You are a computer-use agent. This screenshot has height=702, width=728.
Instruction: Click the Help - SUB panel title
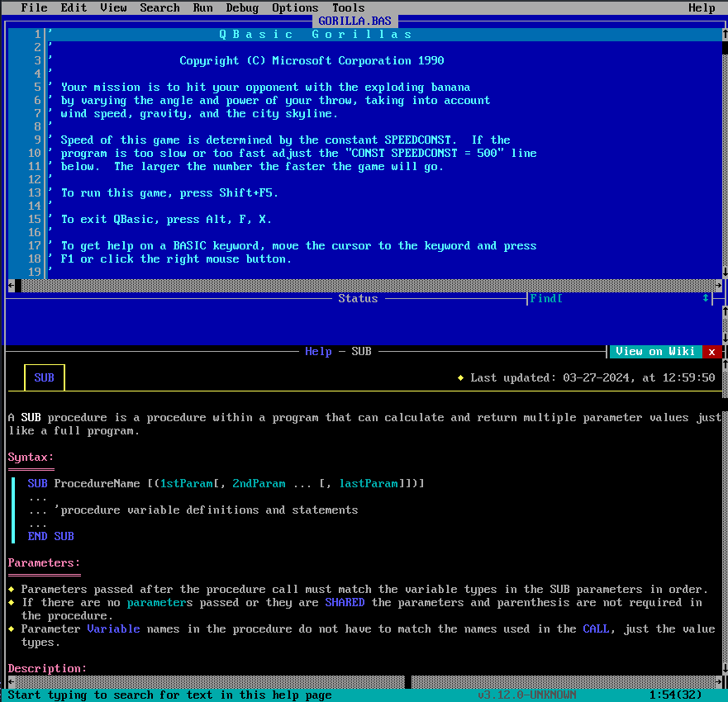338,352
